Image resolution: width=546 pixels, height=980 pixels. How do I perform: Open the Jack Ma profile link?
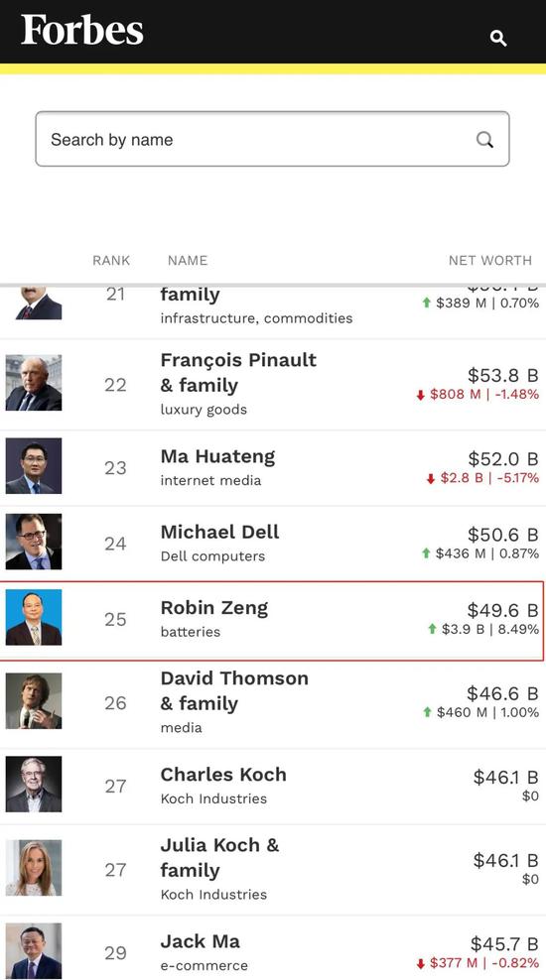[201, 941]
